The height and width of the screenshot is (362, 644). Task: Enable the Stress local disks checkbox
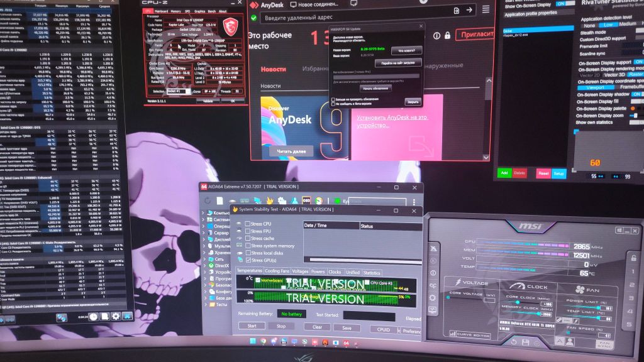tap(248, 253)
